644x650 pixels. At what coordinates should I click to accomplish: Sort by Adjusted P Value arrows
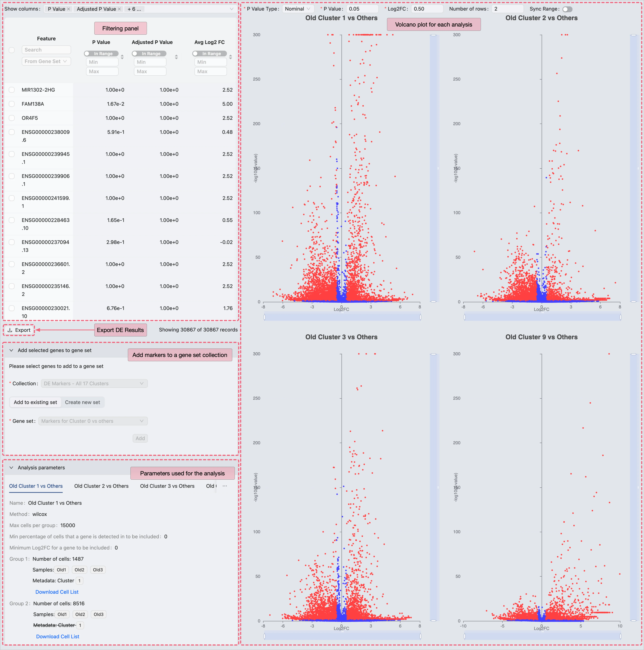176,57
